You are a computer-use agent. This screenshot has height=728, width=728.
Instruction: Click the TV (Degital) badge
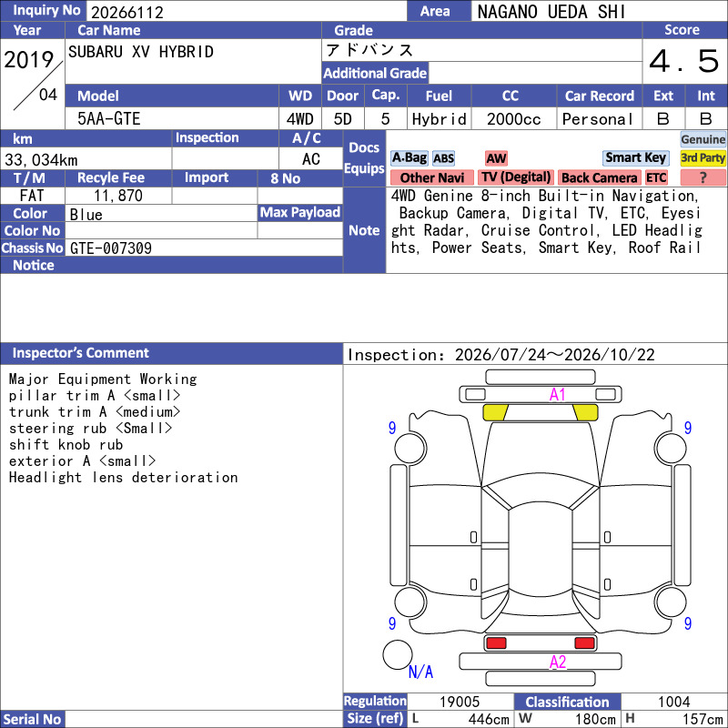pyautogui.click(x=516, y=177)
